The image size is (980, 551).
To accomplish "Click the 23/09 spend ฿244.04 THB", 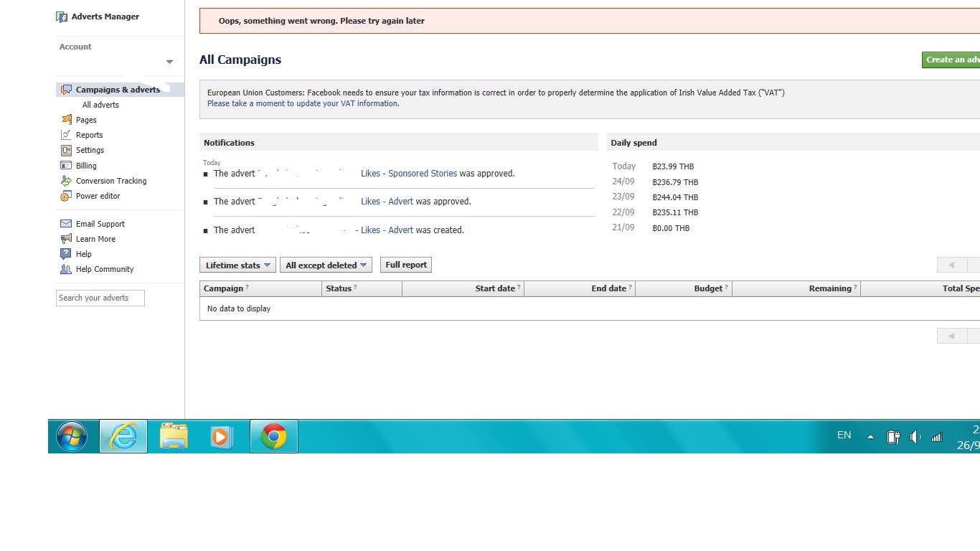I will coord(675,197).
